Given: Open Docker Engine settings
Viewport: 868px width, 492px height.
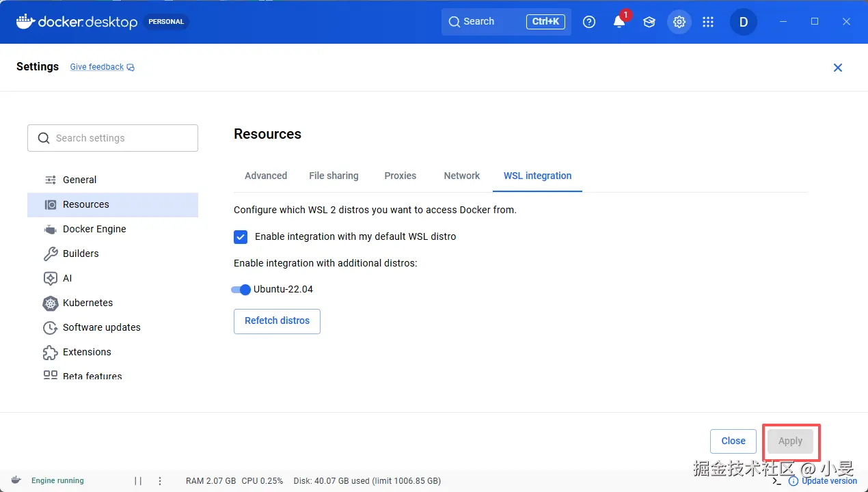Looking at the screenshot, I should click(x=113, y=229).
